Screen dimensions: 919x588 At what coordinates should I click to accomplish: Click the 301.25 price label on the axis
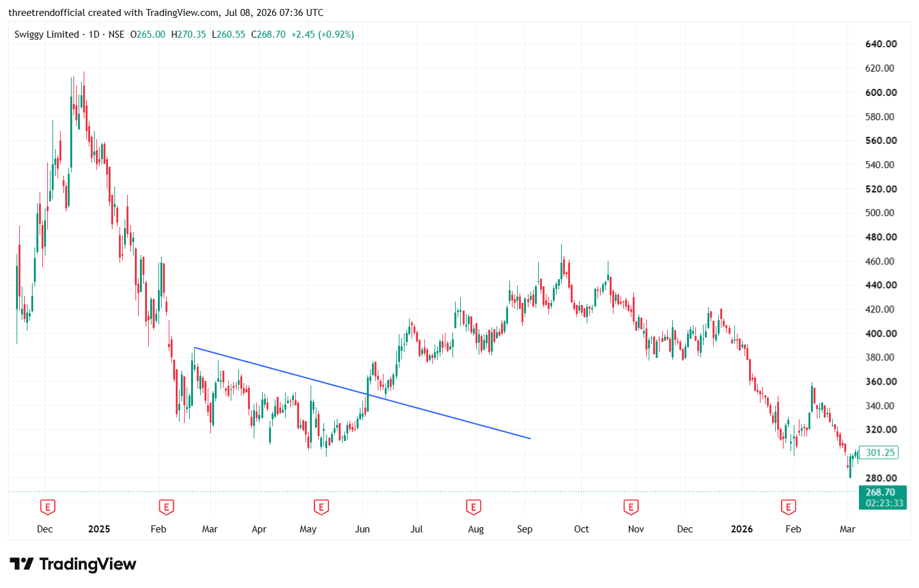click(879, 453)
